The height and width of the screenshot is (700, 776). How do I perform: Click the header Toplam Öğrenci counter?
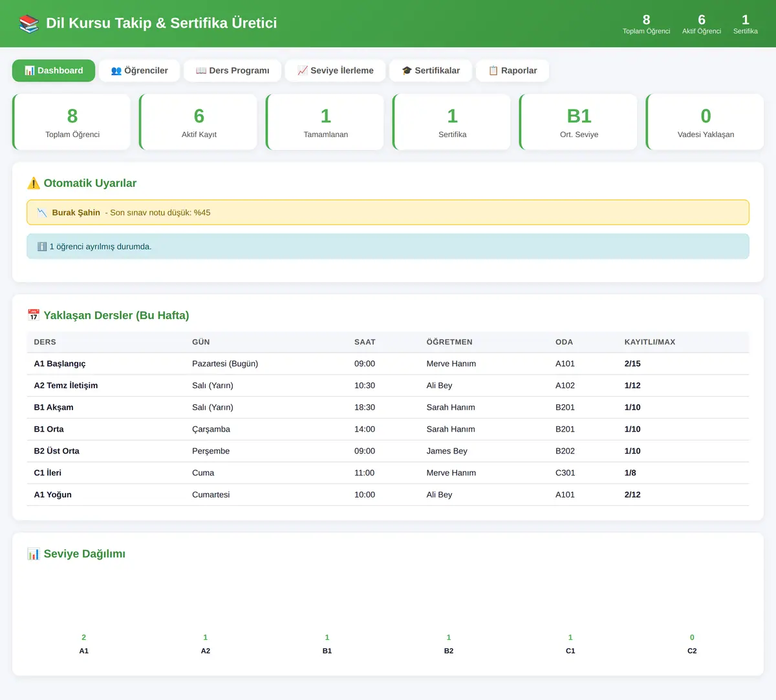[646, 24]
